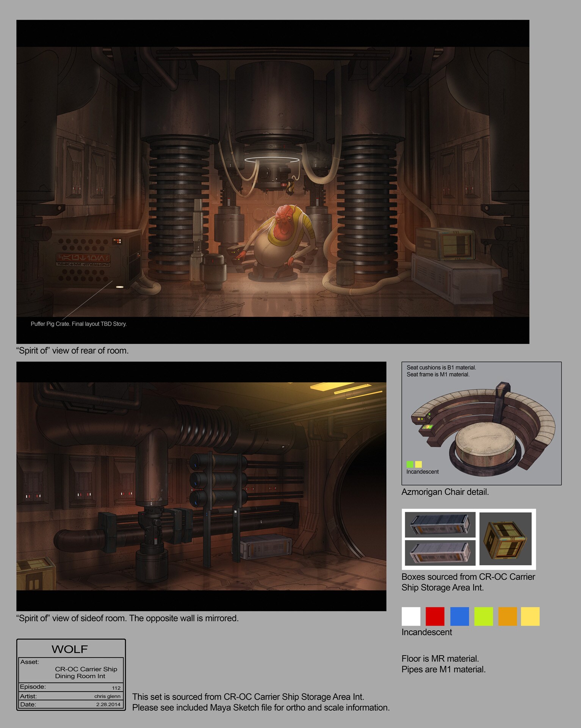Viewport: 581px width, 728px height.
Task: Click the lower gray storage box thumbnail
Action: [x=440, y=552]
